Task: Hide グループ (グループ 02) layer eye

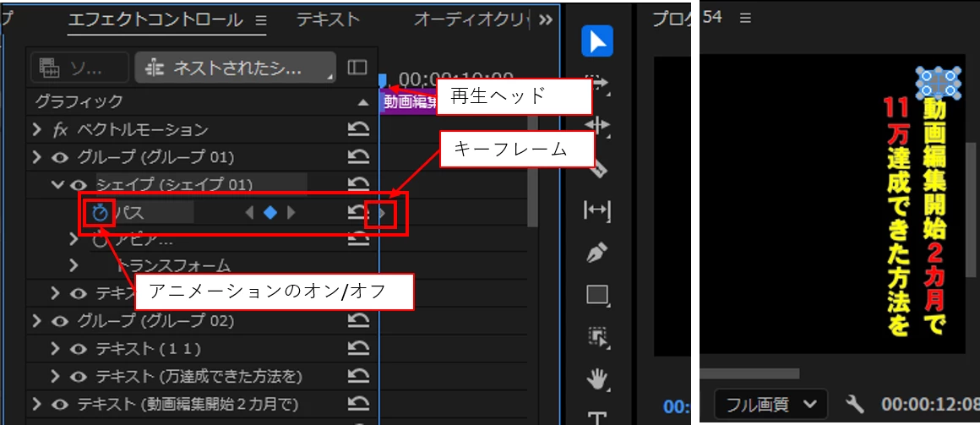Action: [59, 322]
